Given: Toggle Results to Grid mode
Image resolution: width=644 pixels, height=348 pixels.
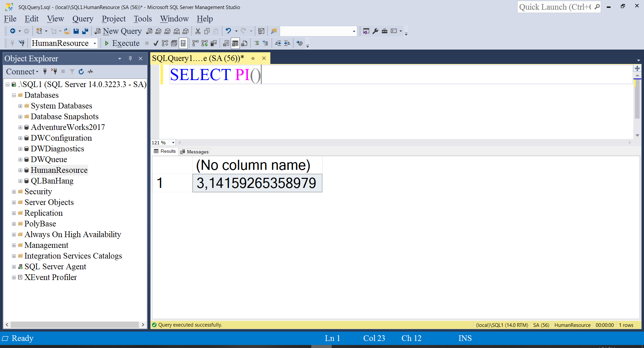Looking at the screenshot, I should pos(235,43).
